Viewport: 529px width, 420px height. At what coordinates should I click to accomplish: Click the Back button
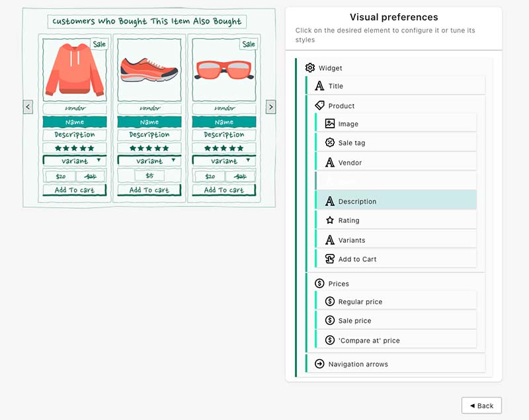click(x=481, y=405)
